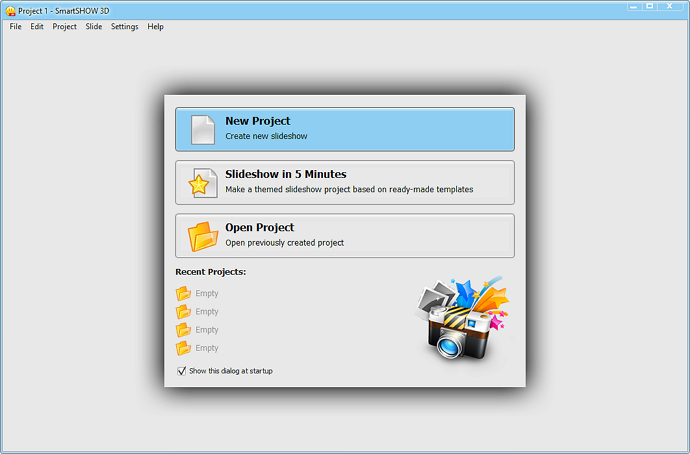
Task: Open the Slide menu
Action: (x=94, y=26)
